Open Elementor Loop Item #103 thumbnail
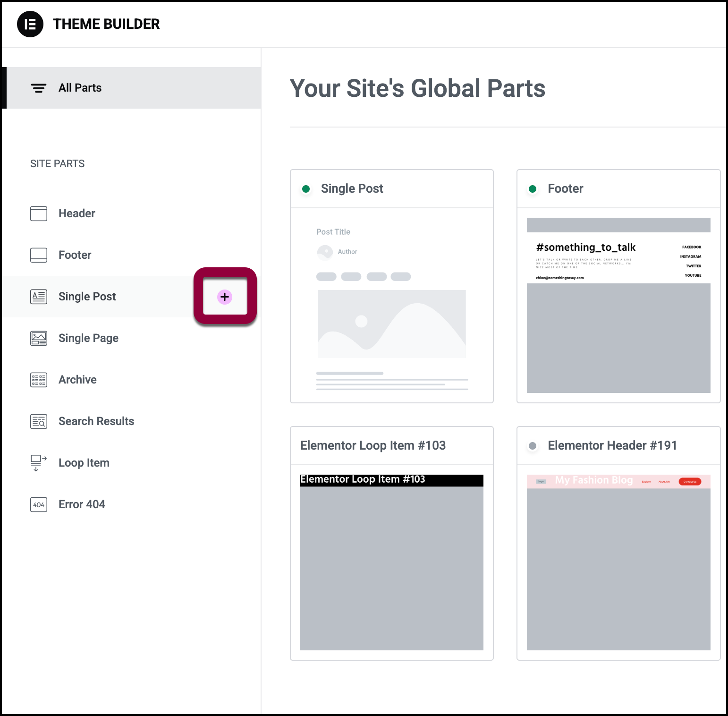 click(x=392, y=562)
